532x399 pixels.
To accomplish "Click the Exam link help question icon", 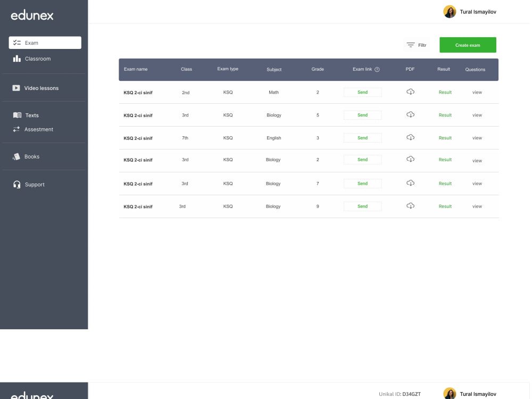I will click(377, 69).
